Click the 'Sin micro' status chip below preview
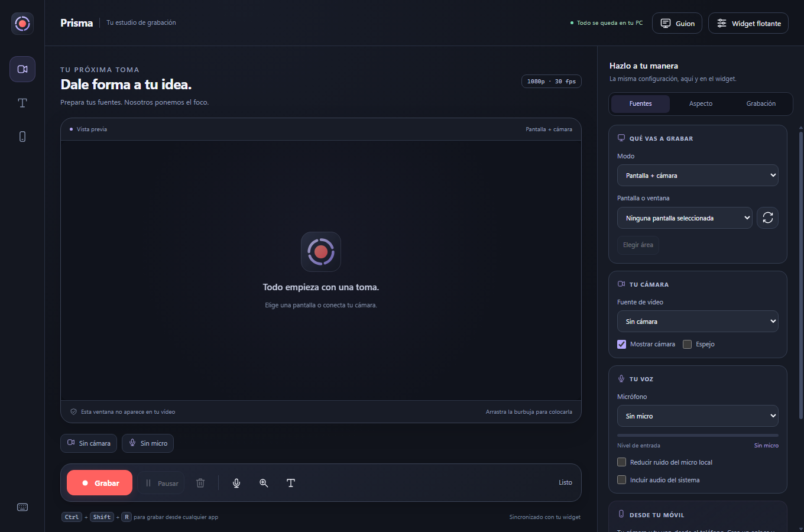This screenshot has width=804, height=532. (148, 443)
